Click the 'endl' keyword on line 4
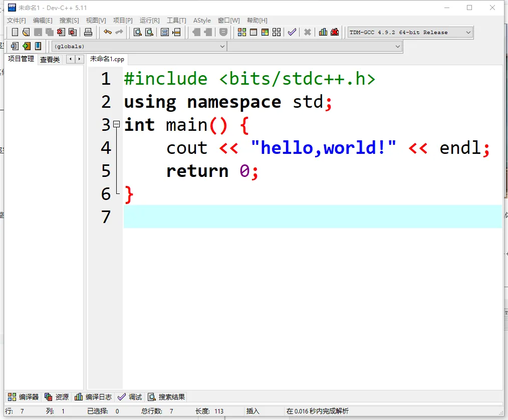This screenshot has height=420, width=508. coord(460,148)
